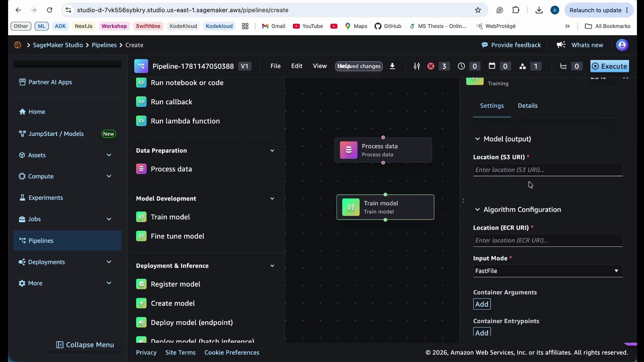Collapse the Data Preparation section
644x362 pixels.
[272, 151]
